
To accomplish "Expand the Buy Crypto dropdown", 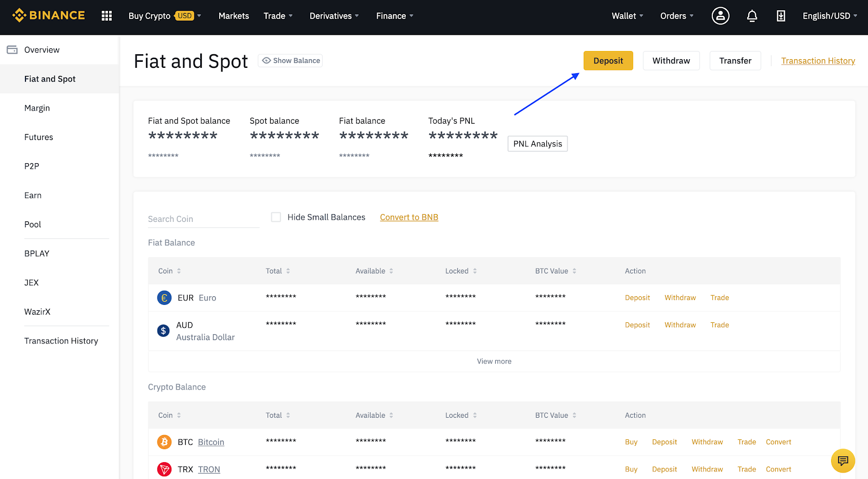I will (x=165, y=16).
